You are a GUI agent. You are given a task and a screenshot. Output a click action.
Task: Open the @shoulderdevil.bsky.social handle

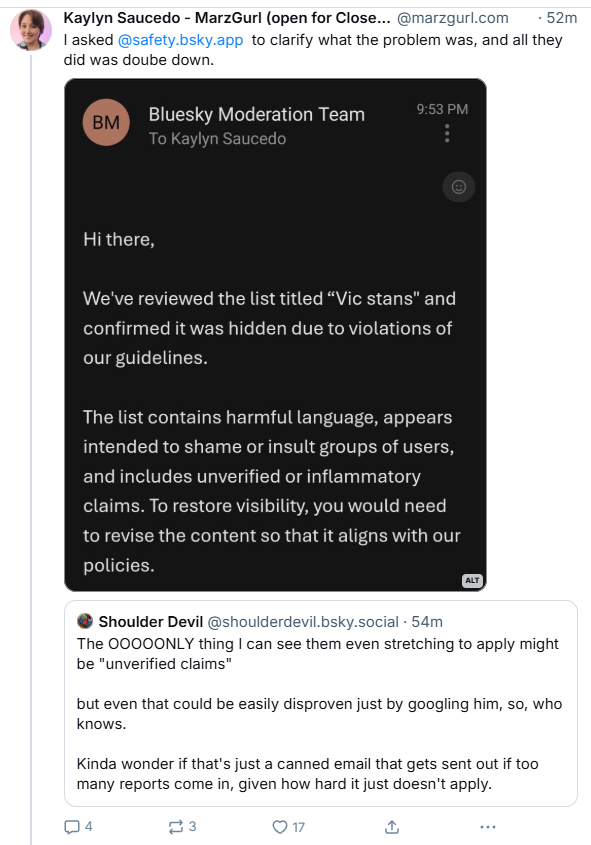pyautogui.click(x=303, y=621)
